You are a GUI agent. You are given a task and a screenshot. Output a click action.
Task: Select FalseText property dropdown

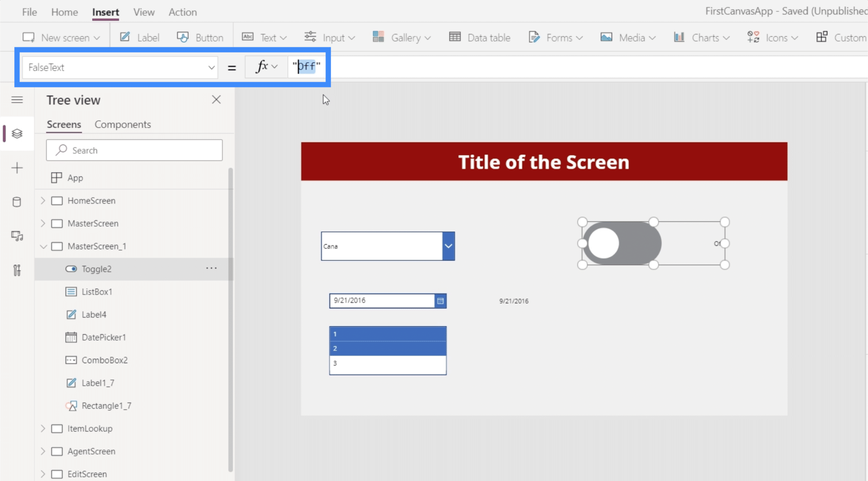point(121,67)
